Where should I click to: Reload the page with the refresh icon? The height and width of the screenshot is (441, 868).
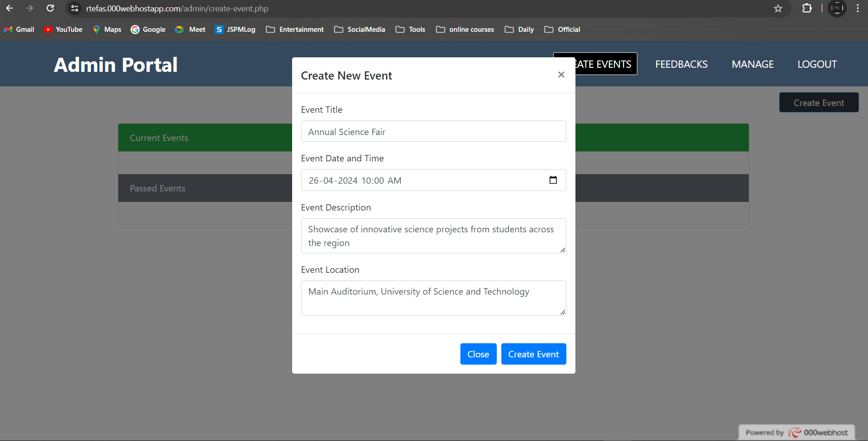click(x=50, y=8)
